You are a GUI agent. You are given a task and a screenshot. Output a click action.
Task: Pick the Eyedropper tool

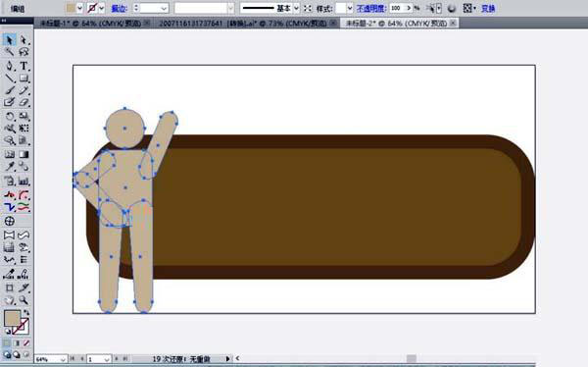pyautogui.click(x=9, y=167)
